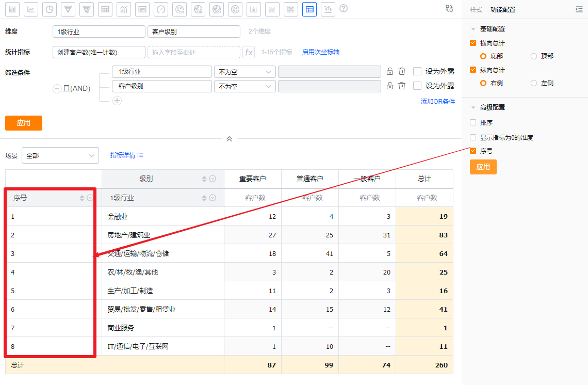Click lock icon on 客户级别 filter row
The height and width of the screenshot is (385, 588).
point(390,86)
